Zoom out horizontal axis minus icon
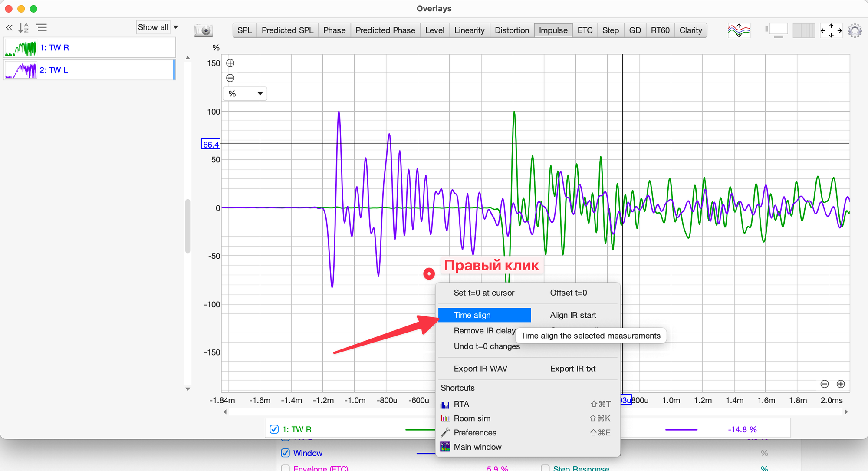868x471 pixels. point(825,384)
